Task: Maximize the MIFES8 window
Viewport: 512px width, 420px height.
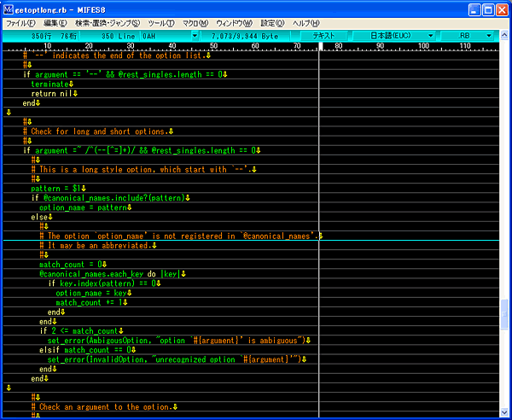Action: (x=488, y=9)
